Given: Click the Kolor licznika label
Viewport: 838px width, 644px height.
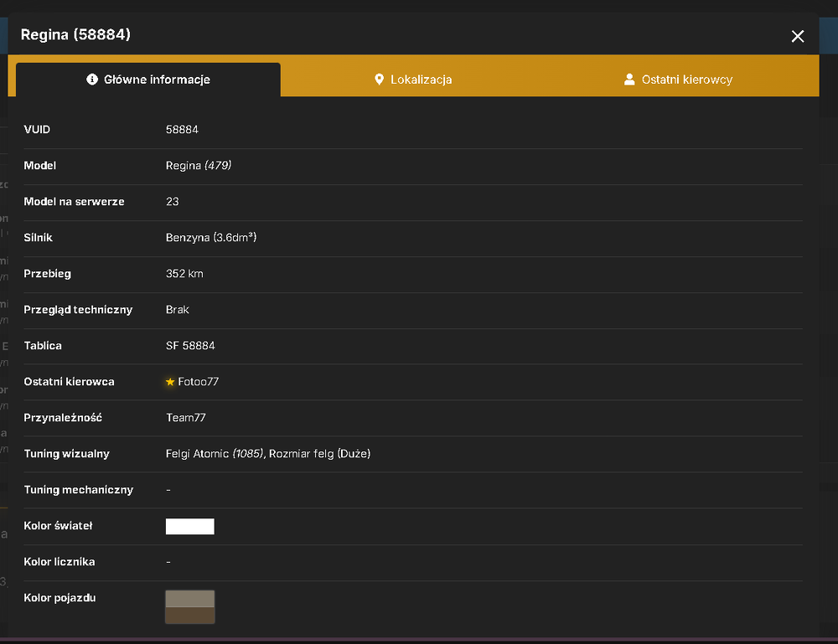Looking at the screenshot, I should point(59,562).
